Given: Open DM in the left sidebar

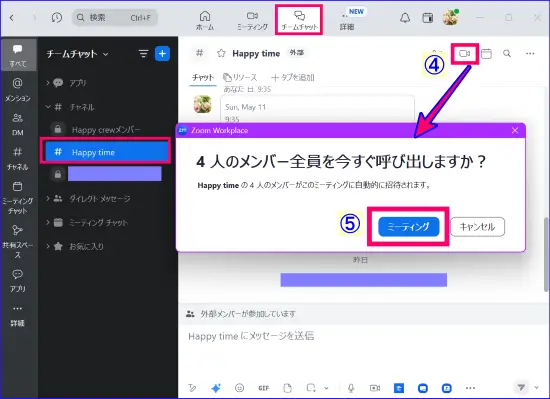Looking at the screenshot, I should (18, 124).
